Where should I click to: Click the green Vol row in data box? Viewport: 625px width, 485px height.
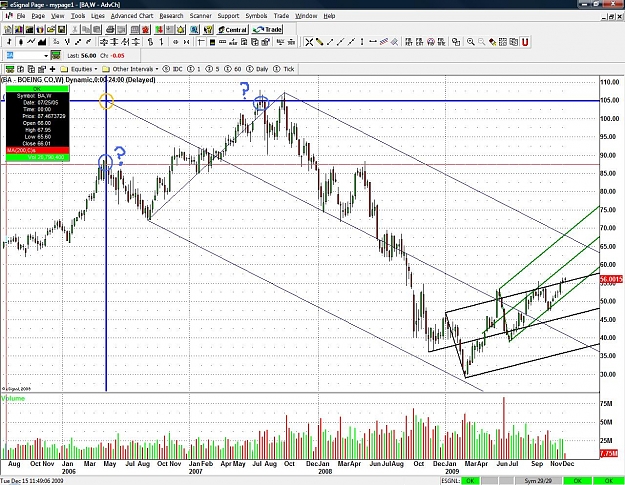coord(37,157)
